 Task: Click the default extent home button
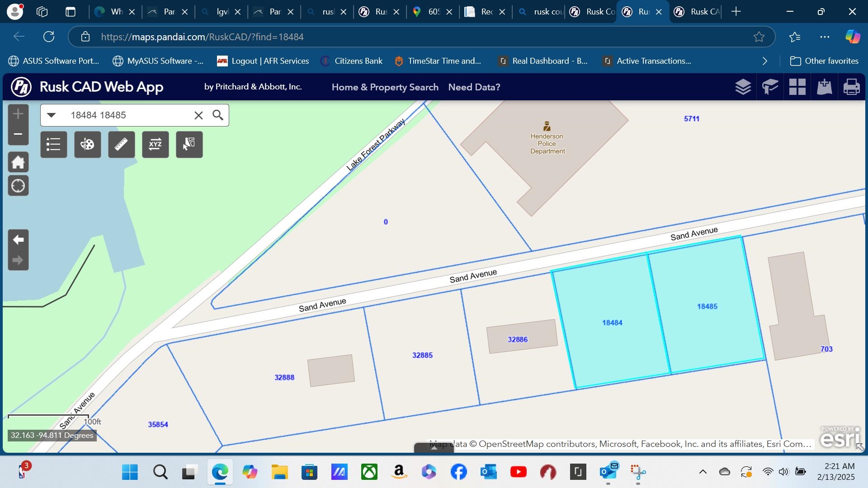coord(18,162)
